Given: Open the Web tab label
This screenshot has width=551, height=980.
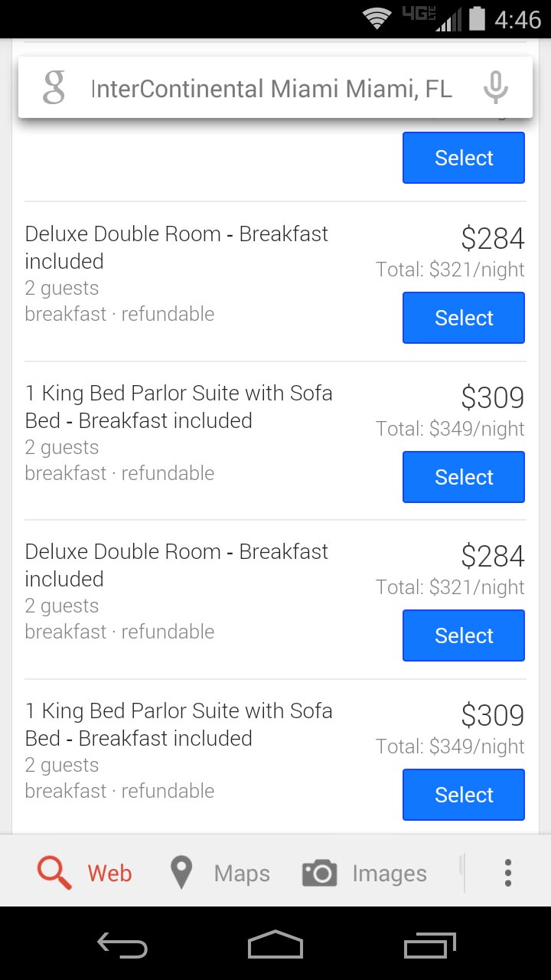Looking at the screenshot, I should 109,873.
